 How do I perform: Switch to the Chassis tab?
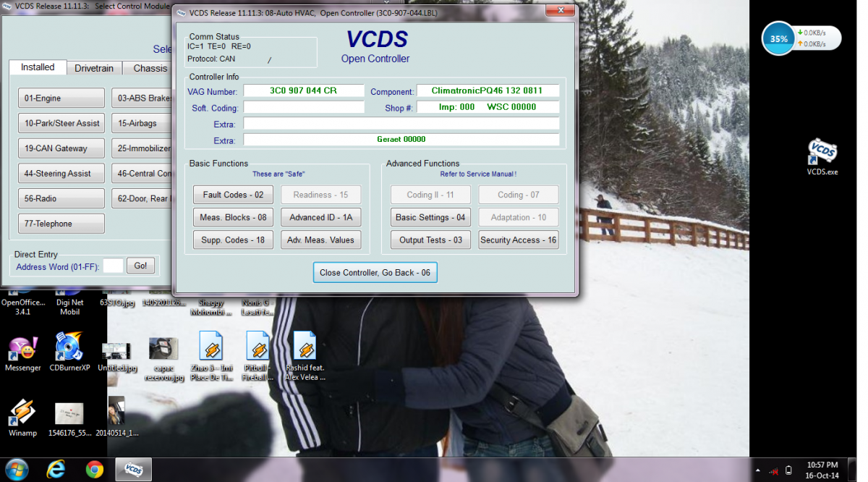(148, 68)
